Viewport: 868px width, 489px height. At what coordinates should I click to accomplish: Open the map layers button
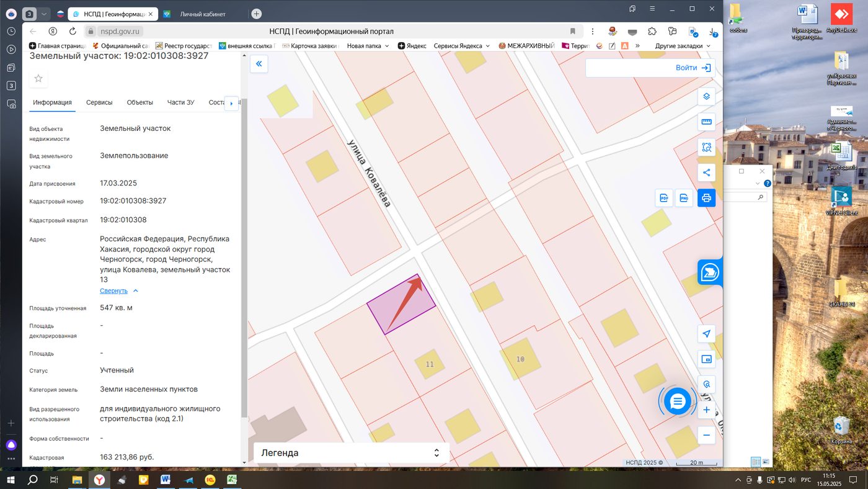[x=706, y=96]
